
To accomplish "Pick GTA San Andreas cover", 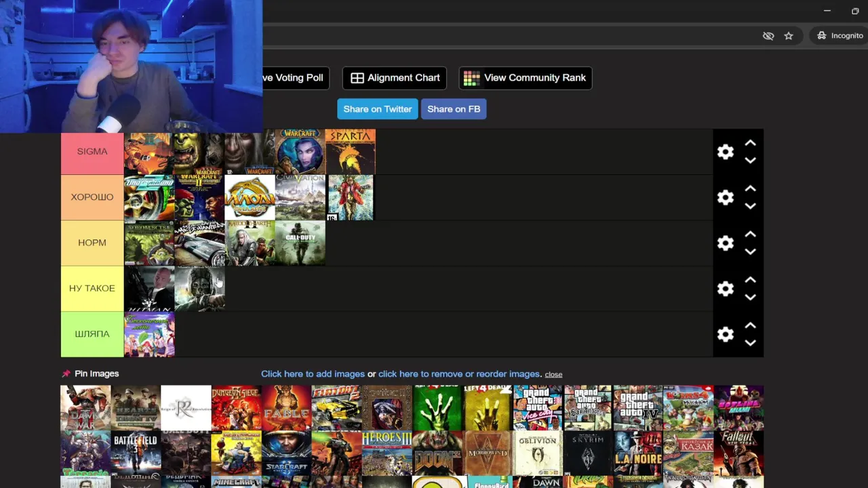I will 587,407.
